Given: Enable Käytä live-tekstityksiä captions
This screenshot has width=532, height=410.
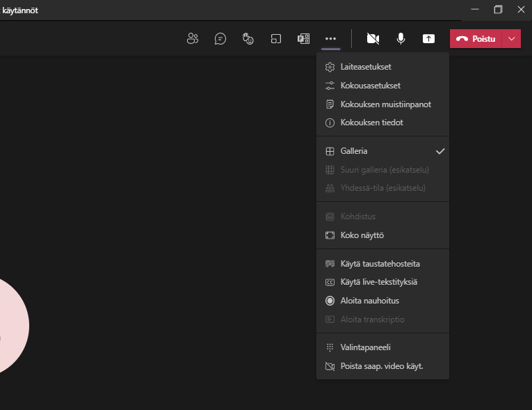Looking at the screenshot, I should pyautogui.click(x=382, y=282).
